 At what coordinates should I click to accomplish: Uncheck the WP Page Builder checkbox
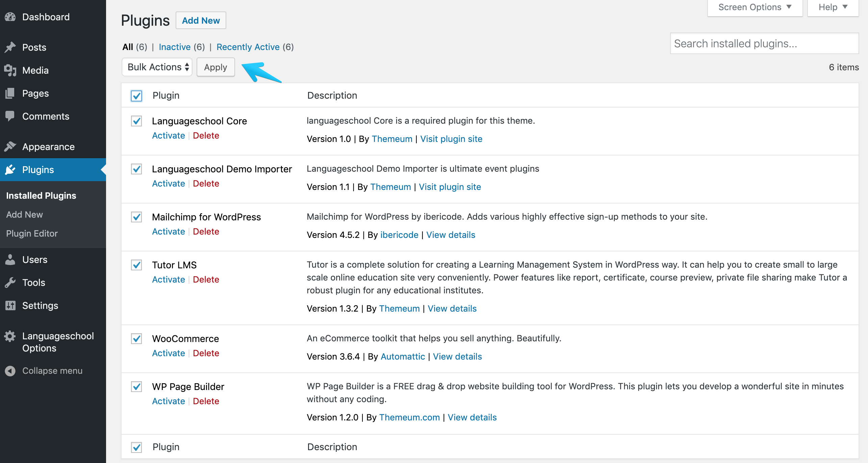[136, 387]
